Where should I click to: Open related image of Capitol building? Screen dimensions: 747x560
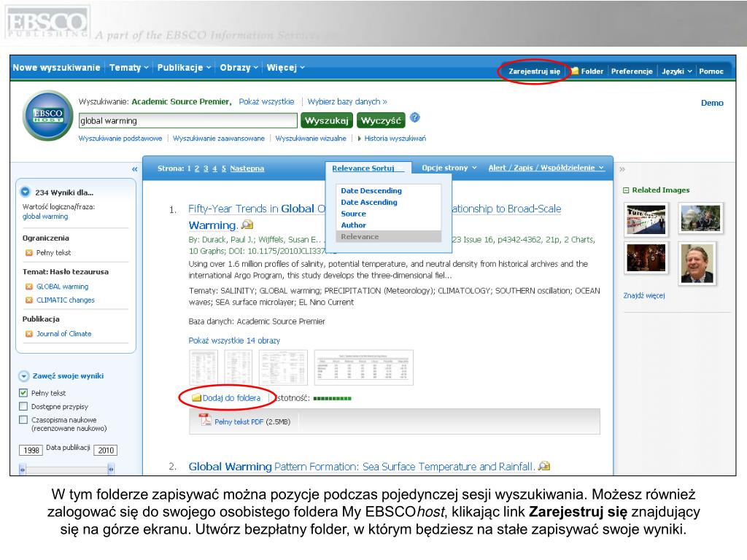pos(700,218)
